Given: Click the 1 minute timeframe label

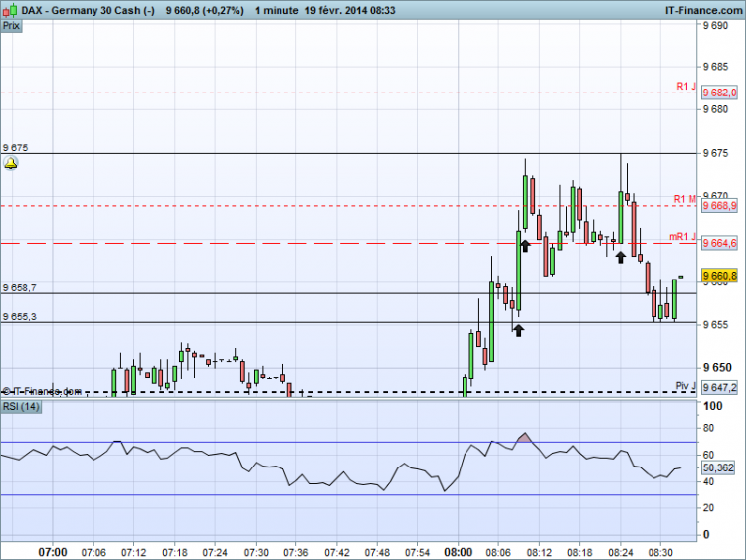Looking at the screenshot, I should tap(277, 10).
